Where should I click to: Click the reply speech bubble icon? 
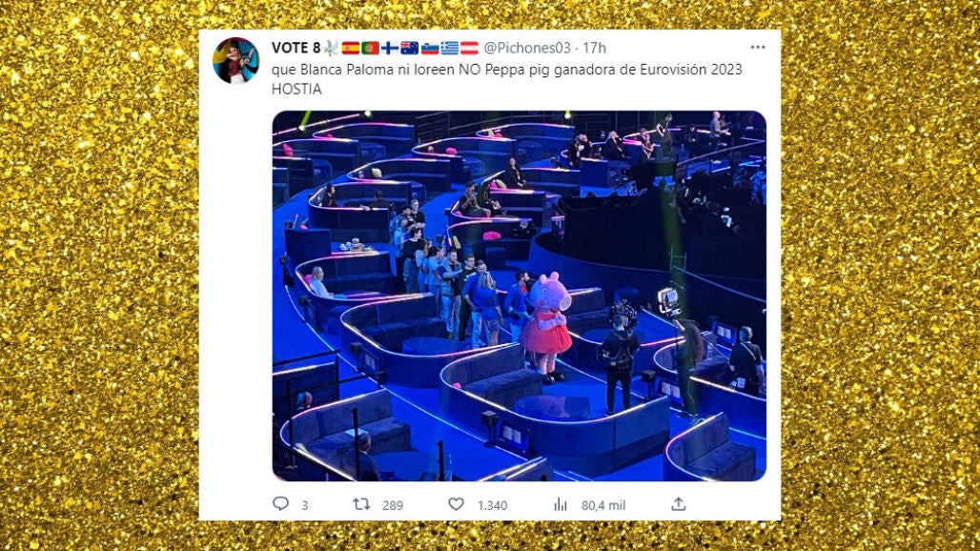[280, 503]
